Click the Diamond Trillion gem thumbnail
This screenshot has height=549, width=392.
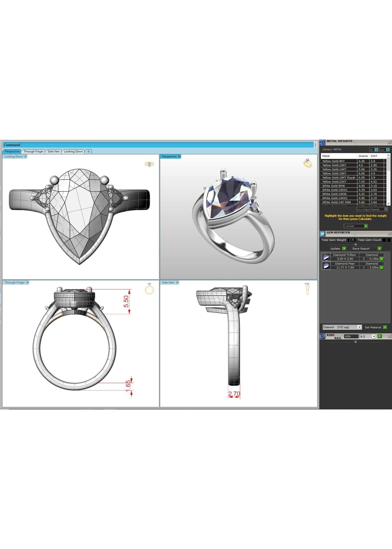coord(326,257)
